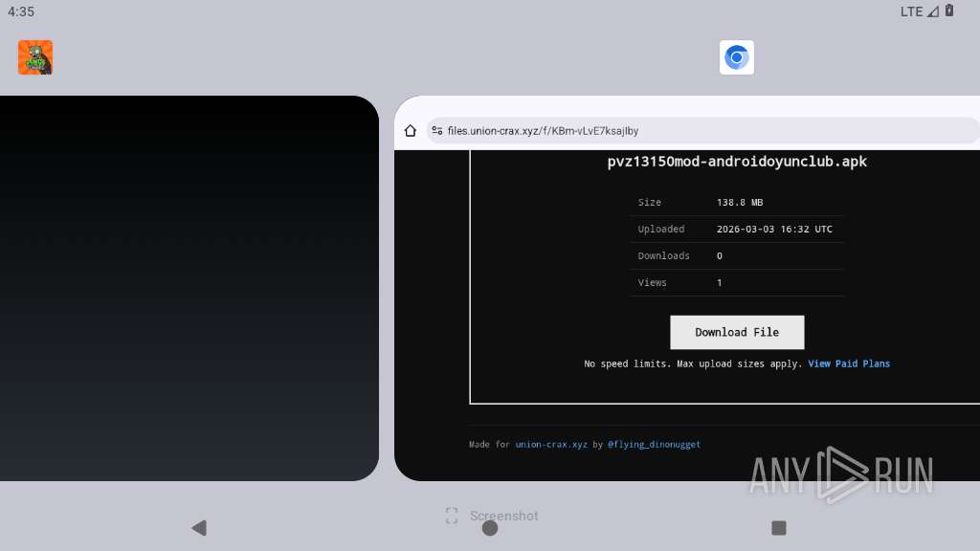View site info icon in address bar
Image resolution: width=980 pixels, height=551 pixels.
point(436,130)
